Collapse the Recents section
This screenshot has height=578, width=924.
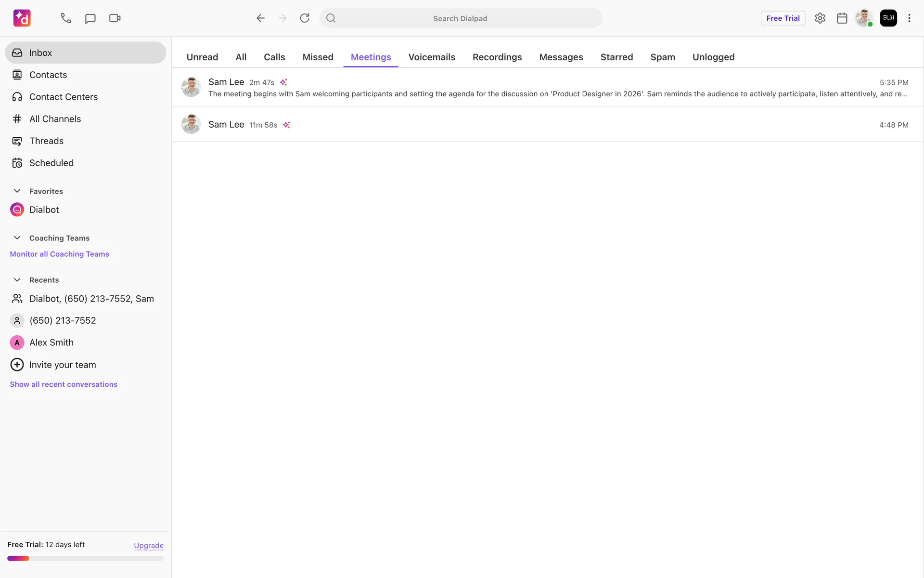pos(17,280)
